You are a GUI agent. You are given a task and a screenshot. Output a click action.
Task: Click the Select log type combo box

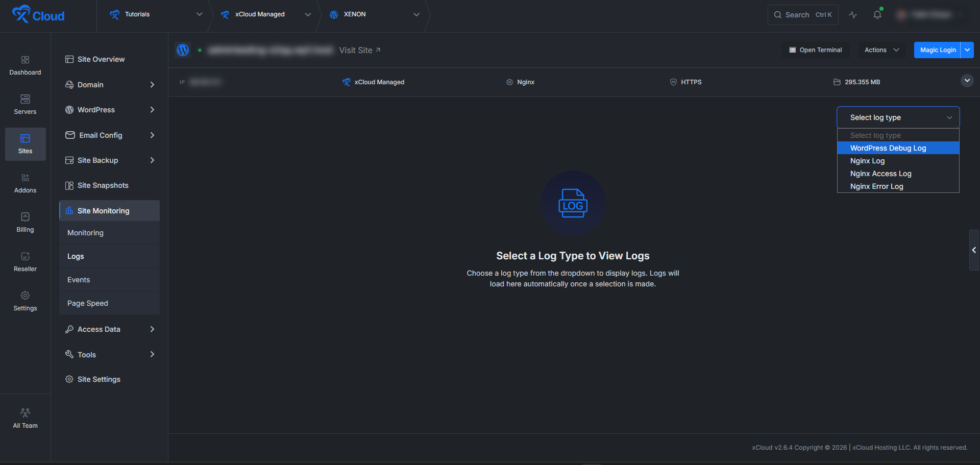point(898,117)
